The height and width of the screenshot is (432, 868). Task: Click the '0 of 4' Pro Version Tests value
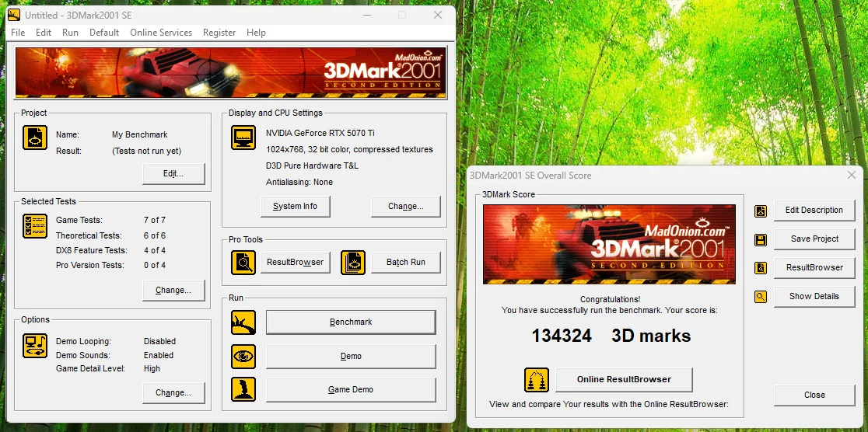[x=155, y=266]
